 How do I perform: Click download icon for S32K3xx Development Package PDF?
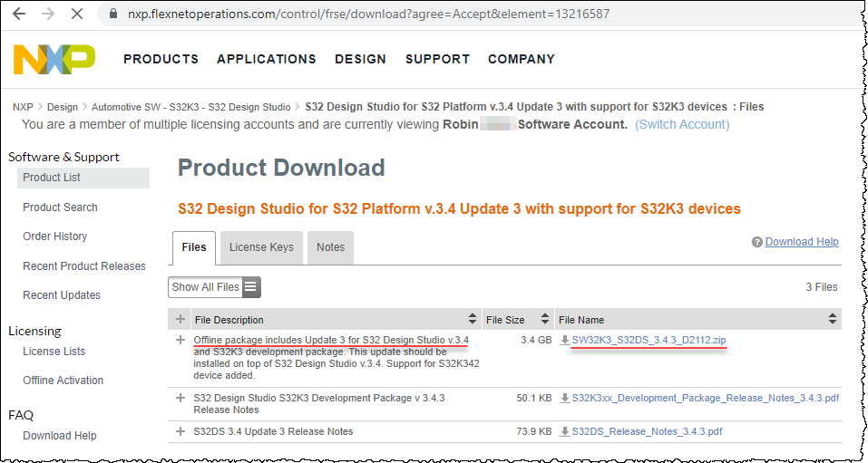565,399
